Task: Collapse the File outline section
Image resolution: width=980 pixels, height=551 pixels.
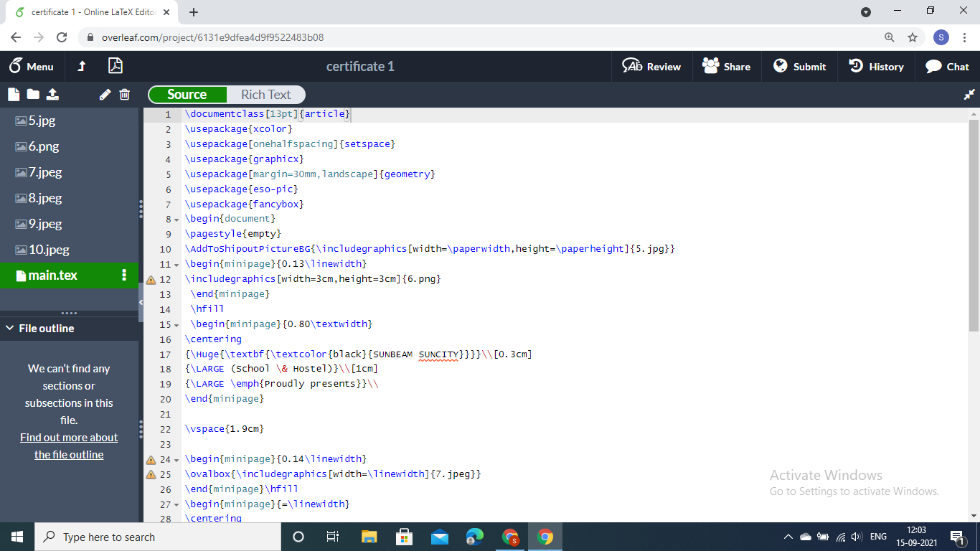Action: coord(9,329)
